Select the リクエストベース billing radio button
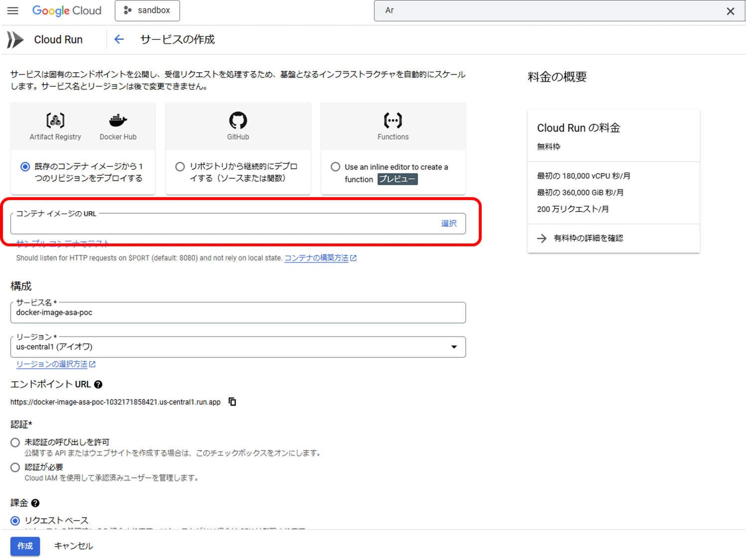Viewport: 746px width, 560px height. tap(15, 521)
